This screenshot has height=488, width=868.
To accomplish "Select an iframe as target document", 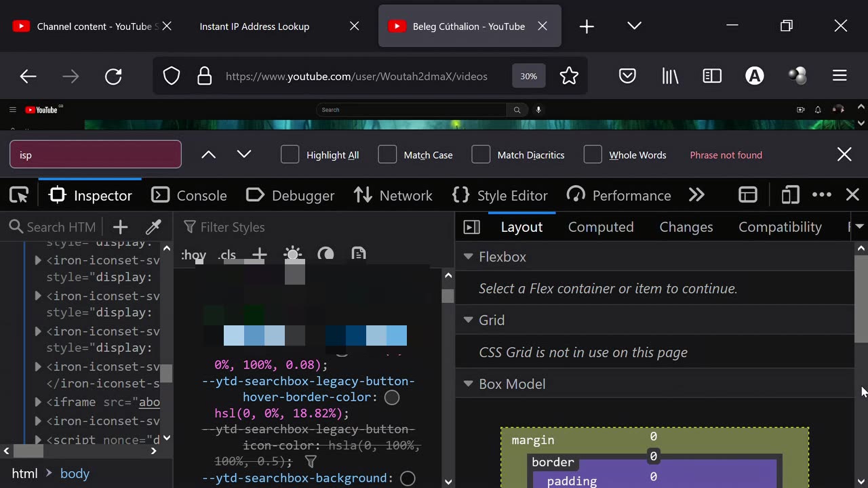I will coord(748,195).
